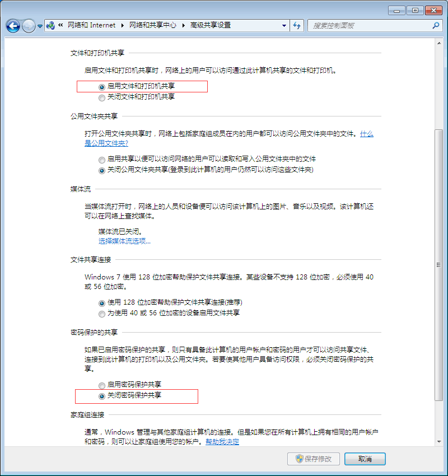Minimize the window
The width and height of the screenshot is (448, 476).
pos(396,11)
